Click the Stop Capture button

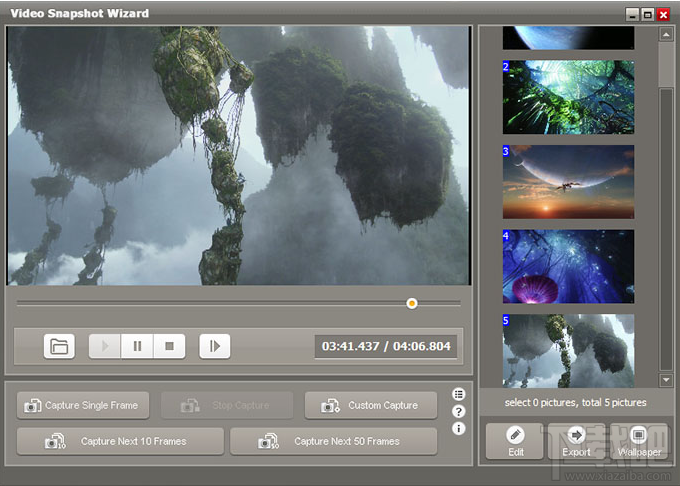[227, 405]
